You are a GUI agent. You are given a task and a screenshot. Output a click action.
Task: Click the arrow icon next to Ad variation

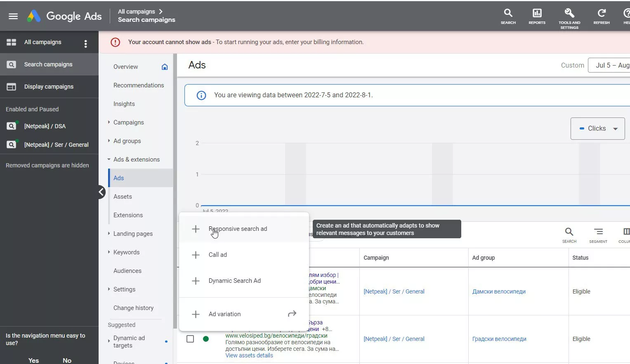click(x=292, y=314)
